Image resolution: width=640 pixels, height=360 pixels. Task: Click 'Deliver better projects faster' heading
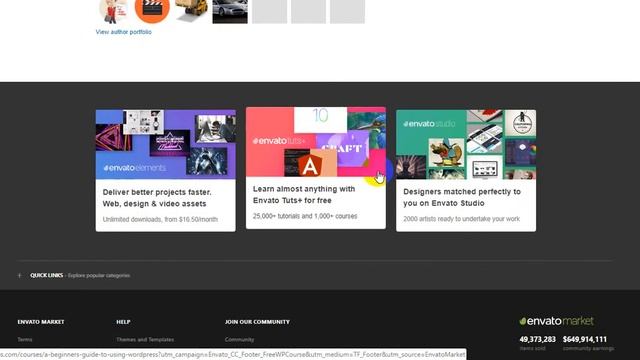point(157,198)
